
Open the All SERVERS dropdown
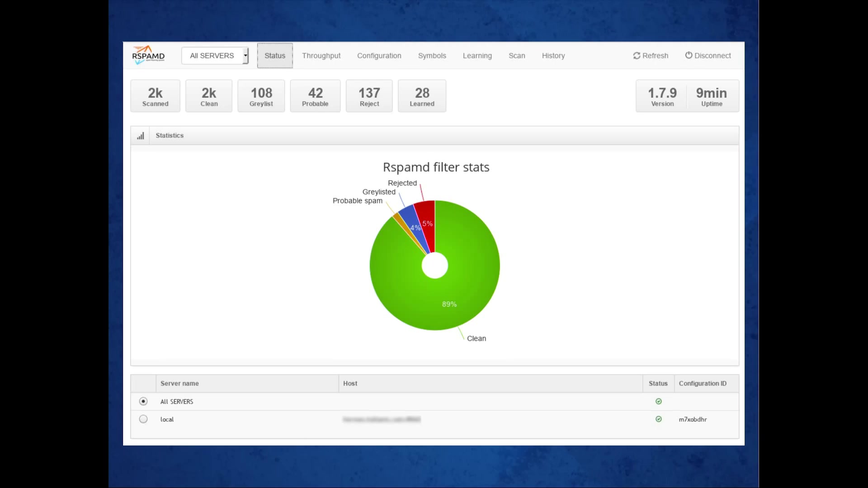pyautogui.click(x=215, y=56)
